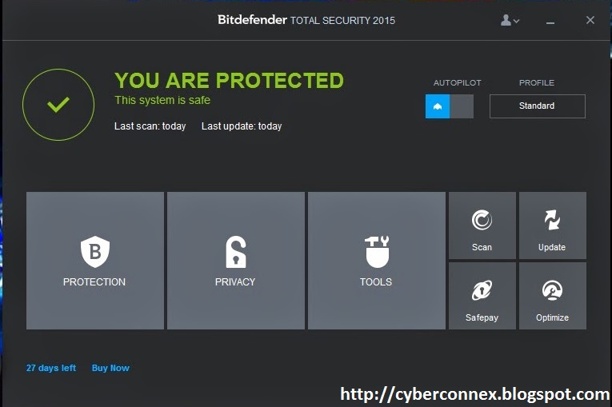Click the Buy Now link

[x=110, y=368]
